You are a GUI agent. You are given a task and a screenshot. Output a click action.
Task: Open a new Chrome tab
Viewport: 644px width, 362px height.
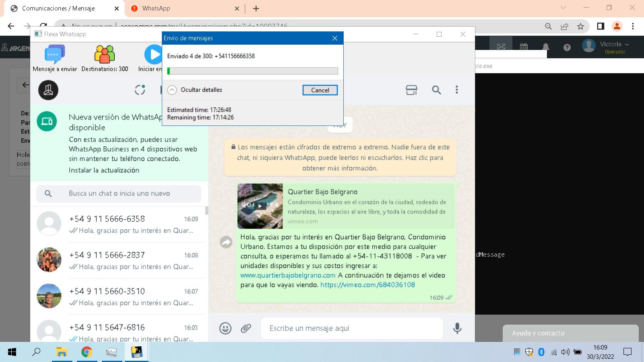pos(256,8)
